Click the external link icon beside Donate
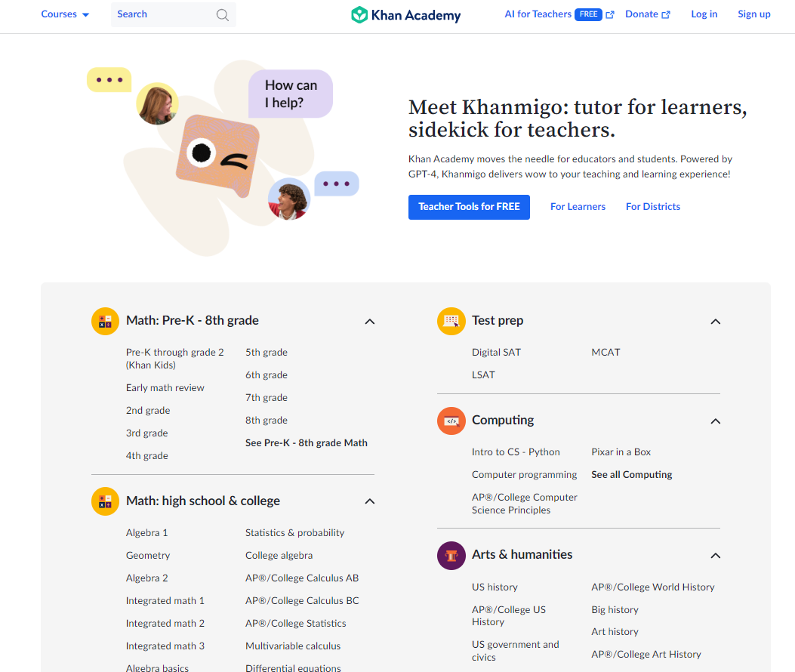 coord(666,14)
